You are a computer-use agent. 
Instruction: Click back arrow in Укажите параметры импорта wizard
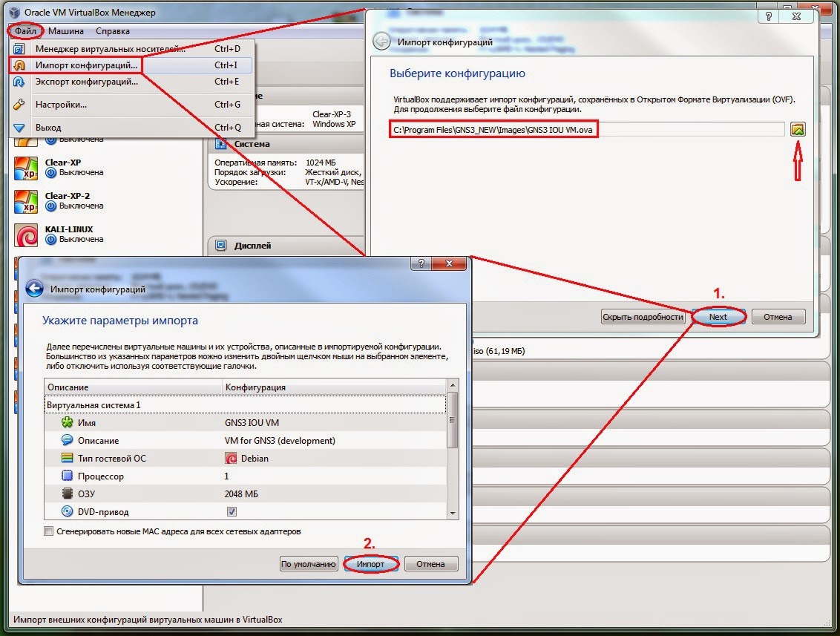tap(34, 289)
